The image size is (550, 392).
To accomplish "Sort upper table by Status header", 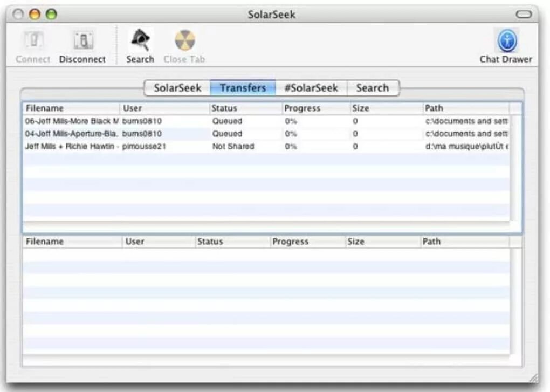I will 245,108.
